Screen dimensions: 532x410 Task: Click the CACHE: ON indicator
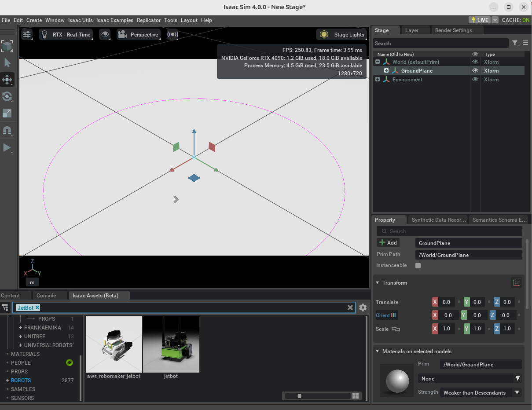(x=516, y=20)
